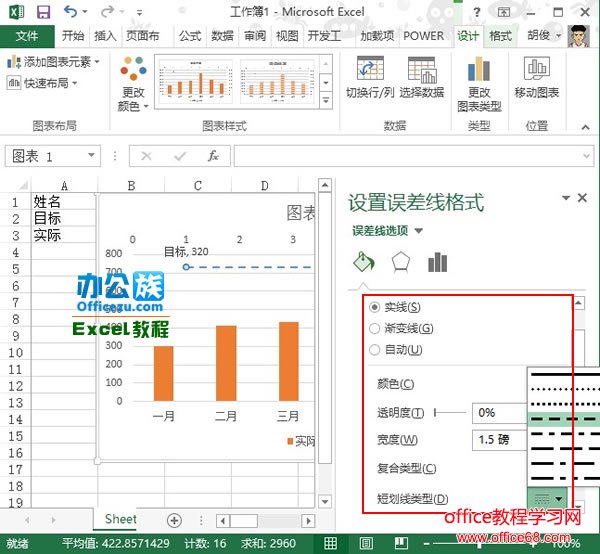Open the 审阅 ribbon tab
The width and height of the screenshot is (600, 554).
255,36
